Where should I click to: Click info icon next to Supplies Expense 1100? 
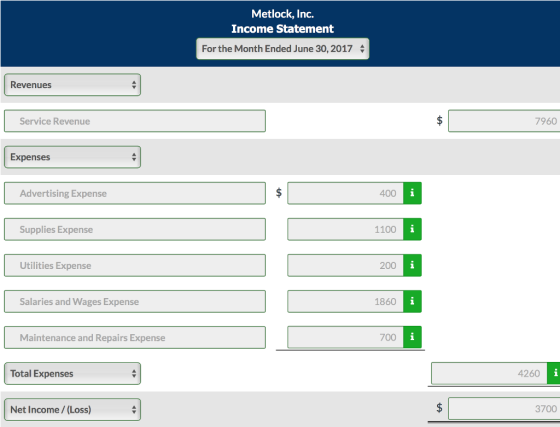412,229
